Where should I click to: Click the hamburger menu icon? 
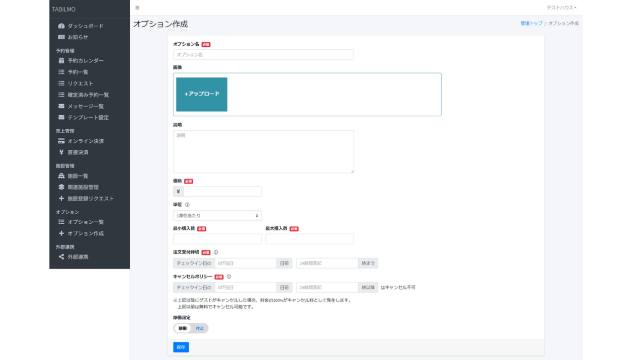[137, 8]
